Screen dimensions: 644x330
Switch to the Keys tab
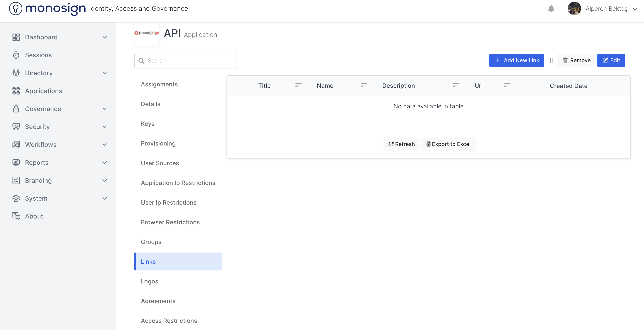coord(148,124)
